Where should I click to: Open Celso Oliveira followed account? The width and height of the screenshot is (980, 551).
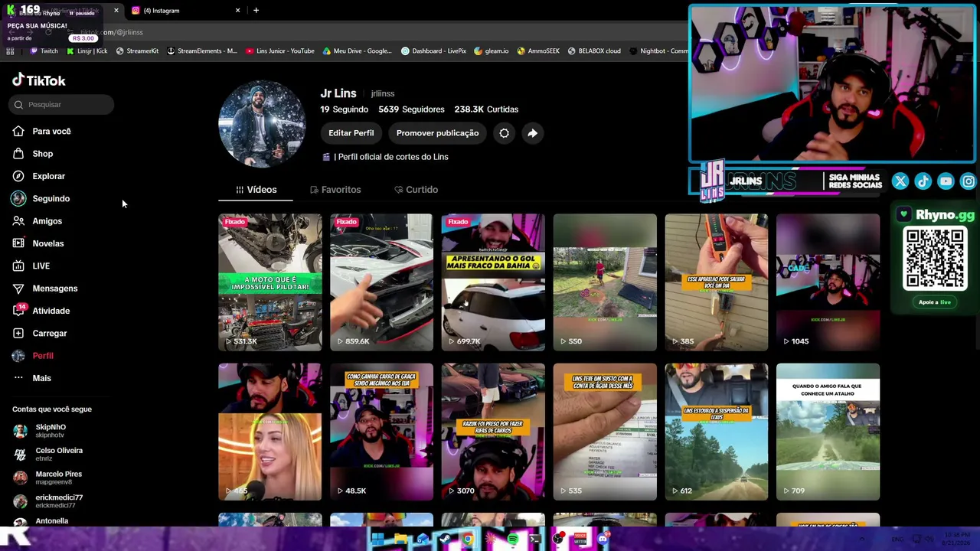47,455
